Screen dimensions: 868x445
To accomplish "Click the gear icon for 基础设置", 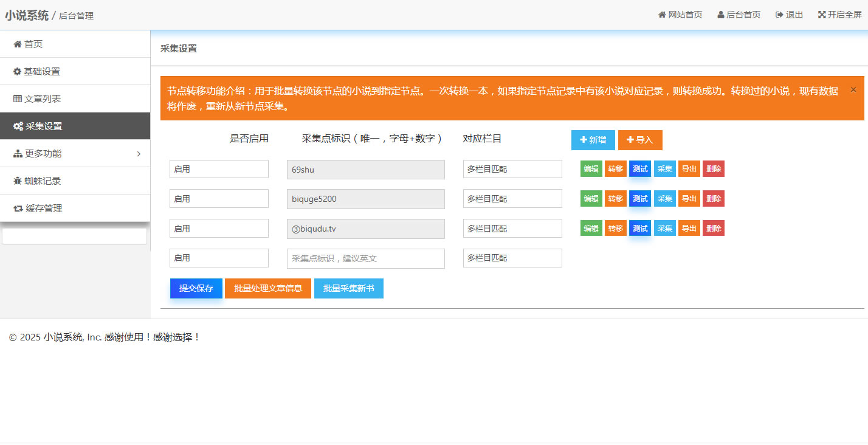I will pyautogui.click(x=17, y=72).
